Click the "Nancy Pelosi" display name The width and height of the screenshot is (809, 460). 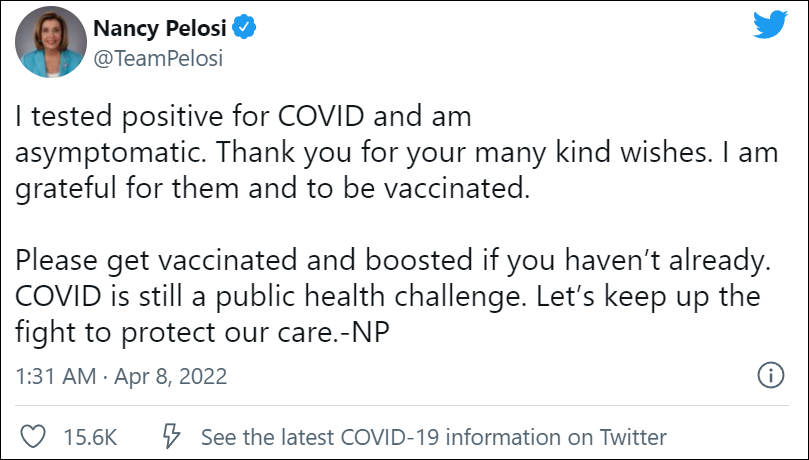tap(160, 28)
